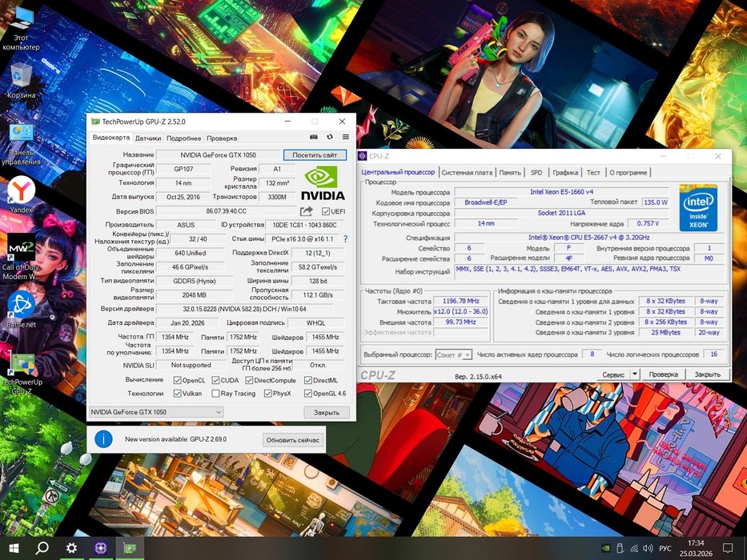Screen dimensions: 747x560
Task: Click the NVIDIA logo in GPU-Z
Action: [x=323, y=182]
